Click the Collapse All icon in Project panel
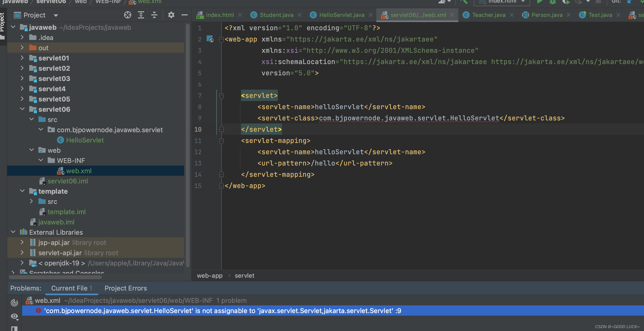Image resolution: width=644 pixels, height=331 pixels. 154,15
